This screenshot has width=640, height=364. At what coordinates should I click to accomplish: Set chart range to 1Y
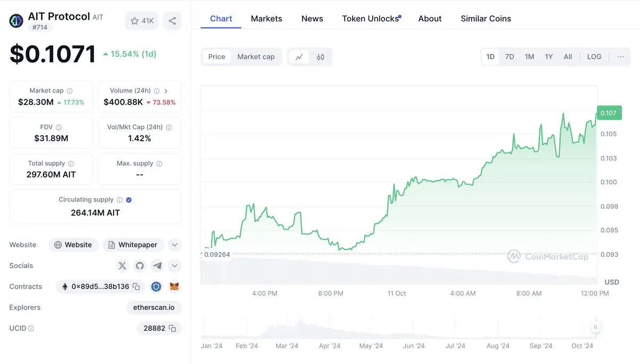[549, 56]
